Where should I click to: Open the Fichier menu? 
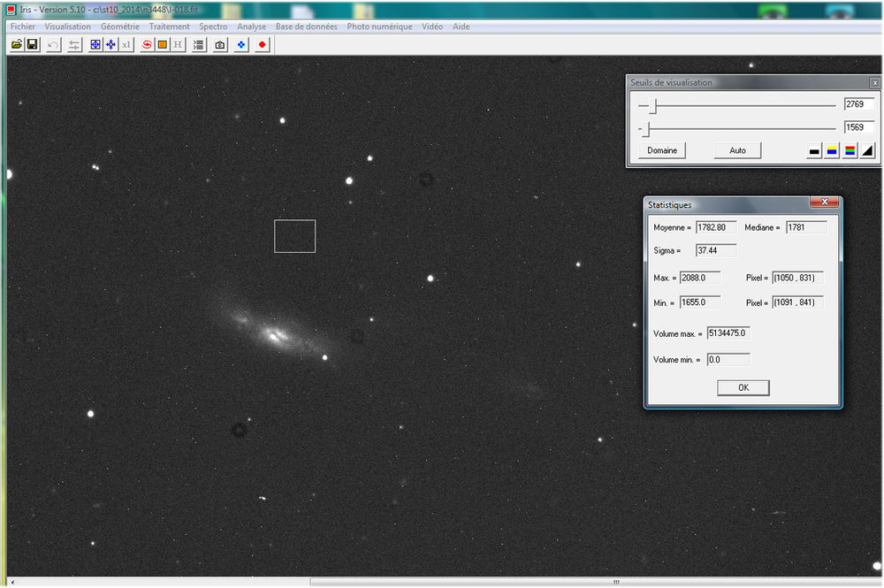tap(23, 27)
